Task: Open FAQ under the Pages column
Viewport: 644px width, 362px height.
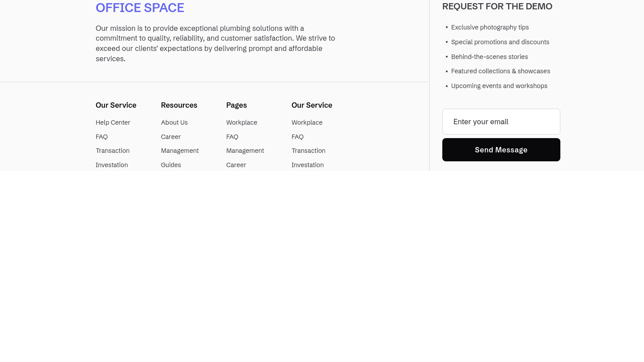Action: coord(232,136)
